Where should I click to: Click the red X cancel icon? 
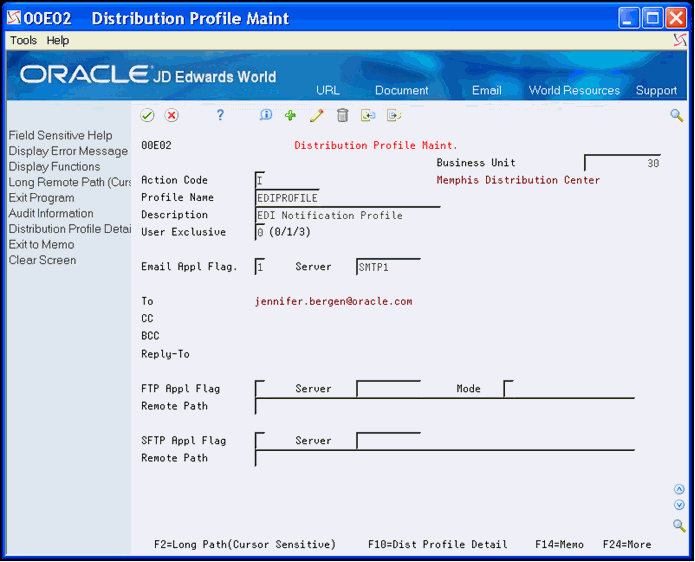coord(172,116)
